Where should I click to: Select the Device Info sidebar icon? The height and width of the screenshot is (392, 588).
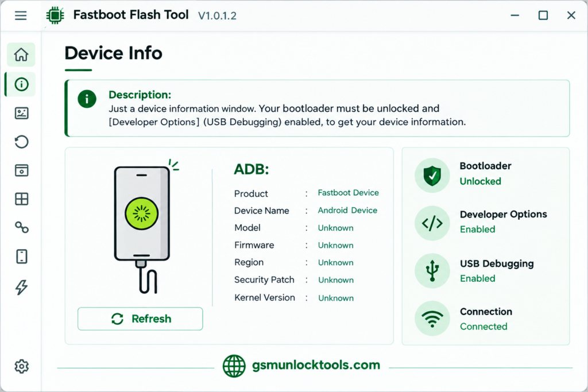click(x=21, y=84)
